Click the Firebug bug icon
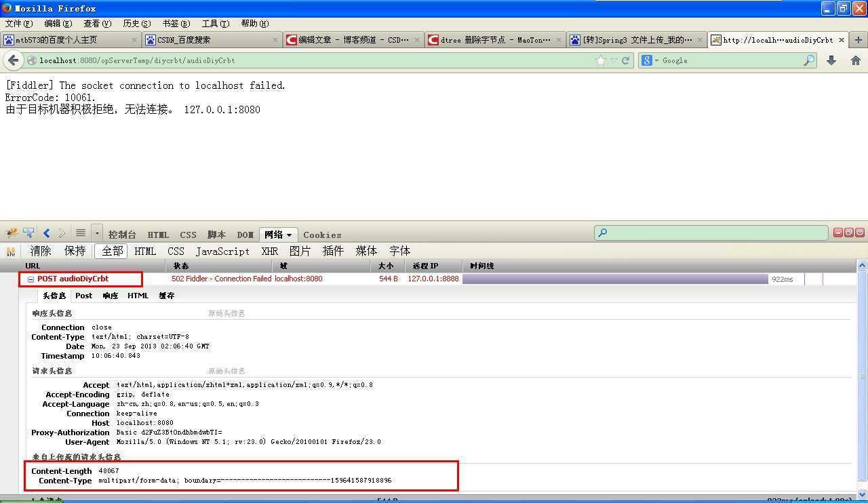868x503 pixels. point(12,233)
